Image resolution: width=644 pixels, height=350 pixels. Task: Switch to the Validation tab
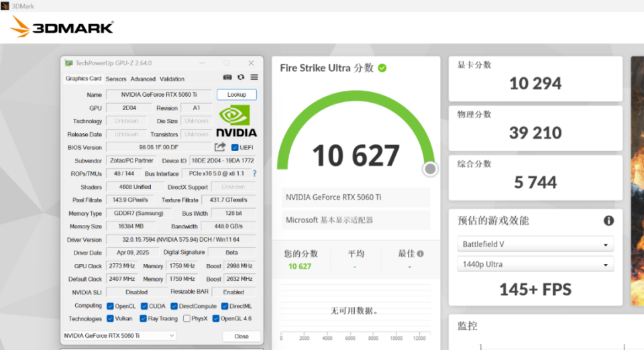(x=172, y=79)
